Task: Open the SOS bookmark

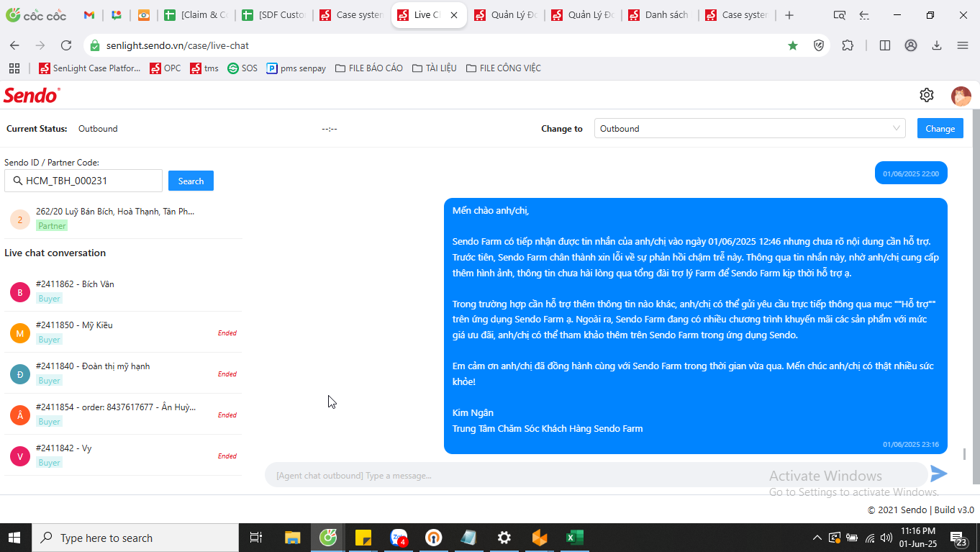Action: tap(242, 68)
